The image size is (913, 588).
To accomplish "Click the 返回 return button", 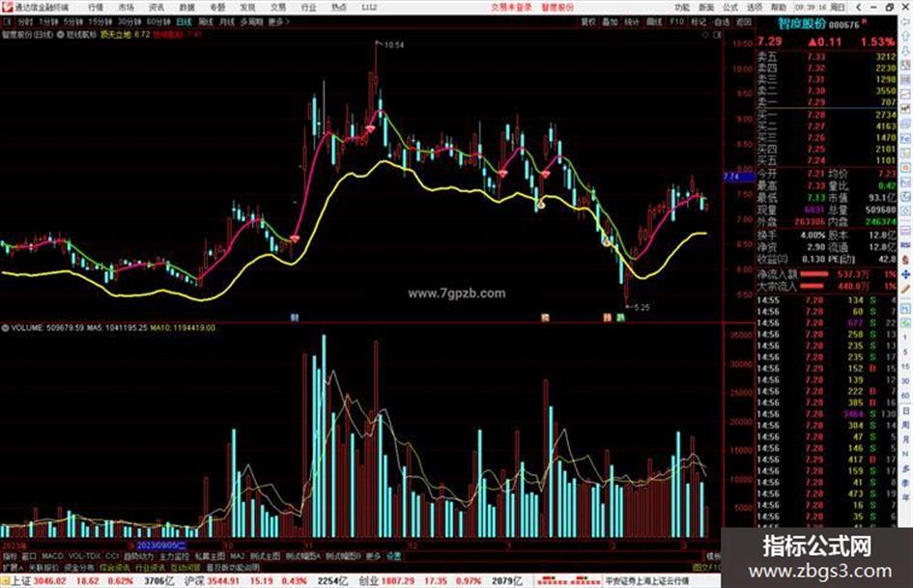I will [744, 21].
